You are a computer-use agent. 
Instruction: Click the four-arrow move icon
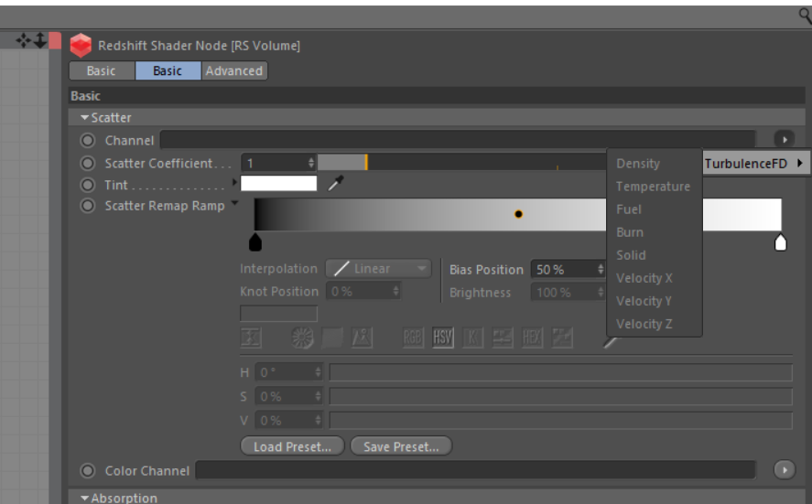tap(23, 40)
